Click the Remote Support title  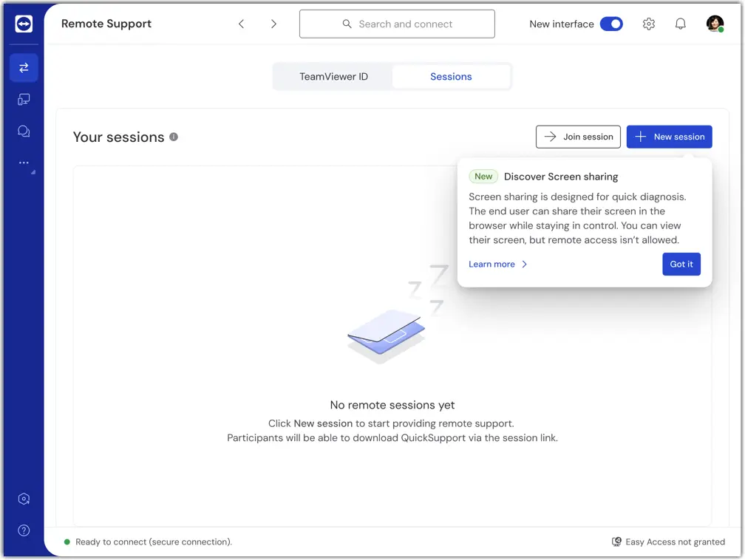106,24
